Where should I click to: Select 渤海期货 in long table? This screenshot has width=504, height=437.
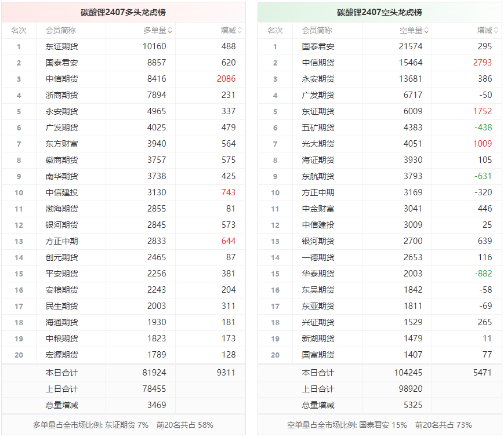pos(61,209)
